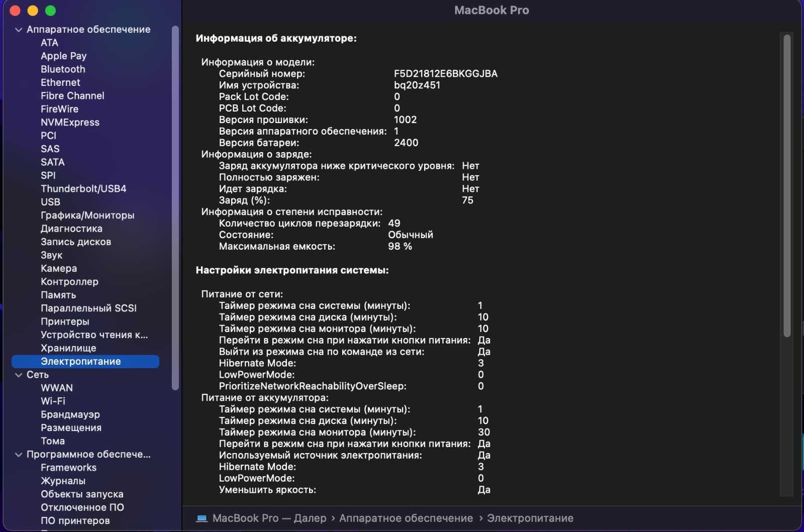Select Размещения item
Viewport: 804px width, 532px height.
point(71,428)
